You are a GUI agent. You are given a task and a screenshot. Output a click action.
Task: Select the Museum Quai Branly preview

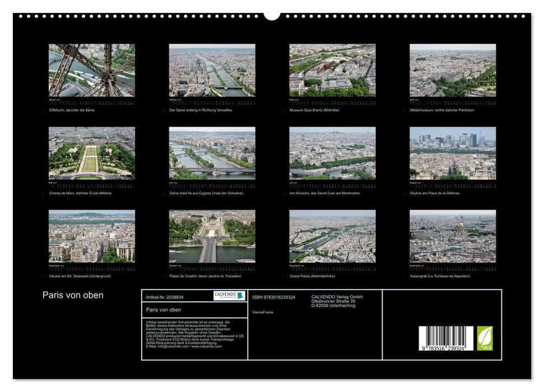[x=332, y=71]
